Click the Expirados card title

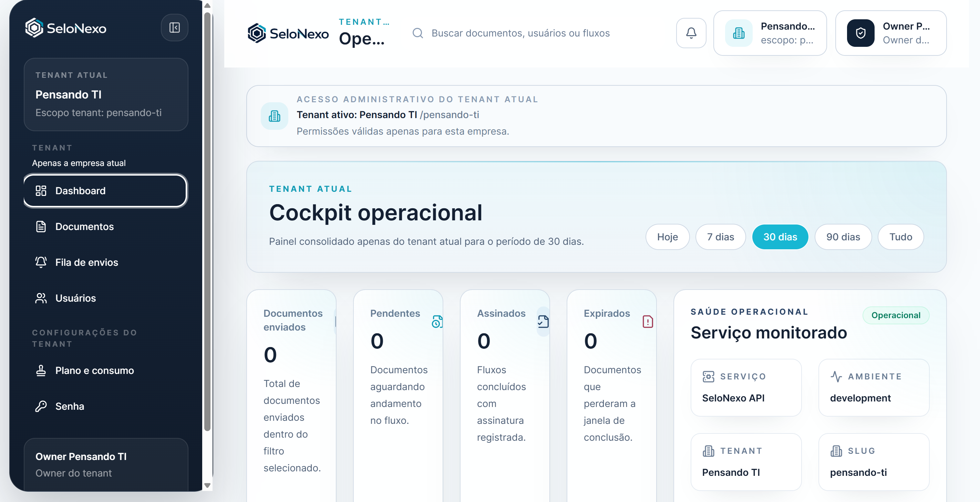(x=607, y=313)
